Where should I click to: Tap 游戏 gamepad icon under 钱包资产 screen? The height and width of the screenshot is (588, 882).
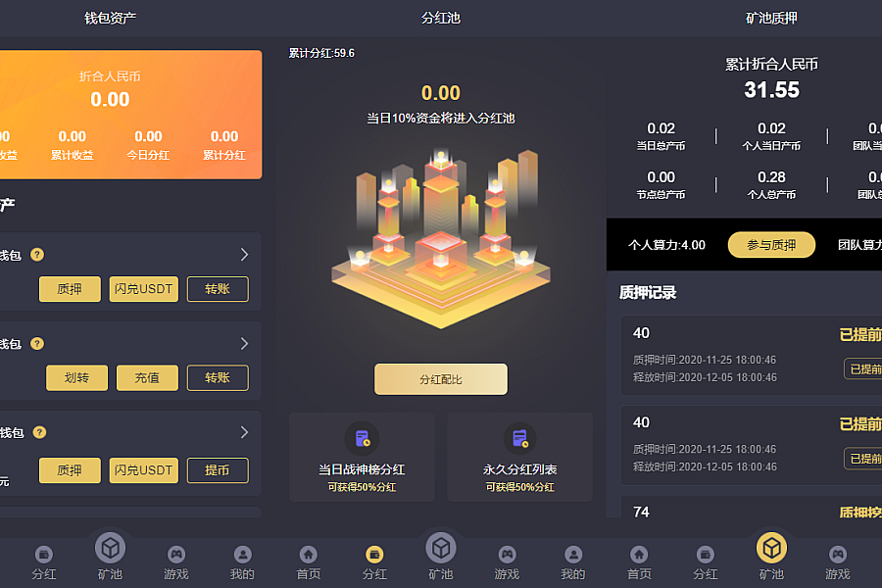pyautogui.click(x=176, y=555)
